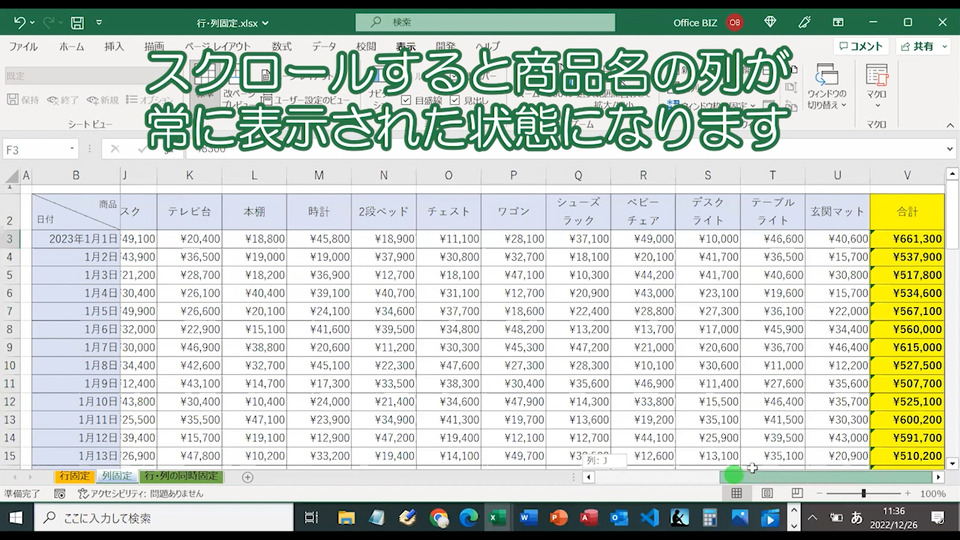Open File Explorer from taskbar

[x=347, y=518]
